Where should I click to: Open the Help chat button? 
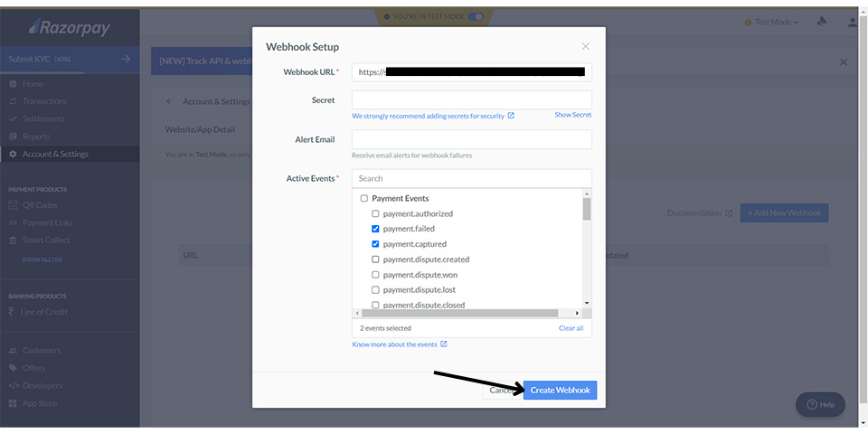point(820,404)
